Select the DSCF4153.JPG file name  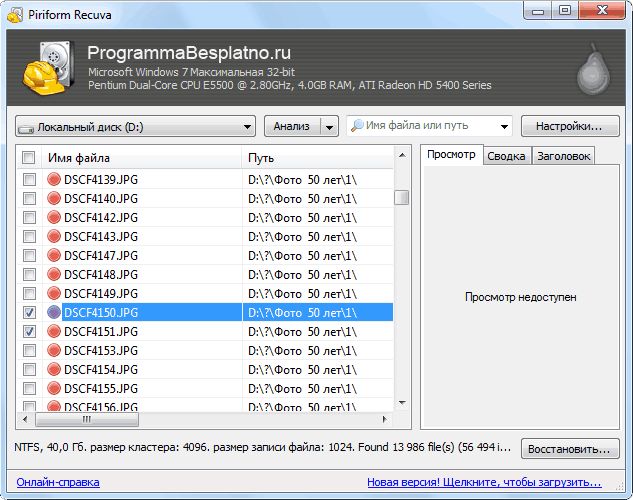(x=101, y=350)
